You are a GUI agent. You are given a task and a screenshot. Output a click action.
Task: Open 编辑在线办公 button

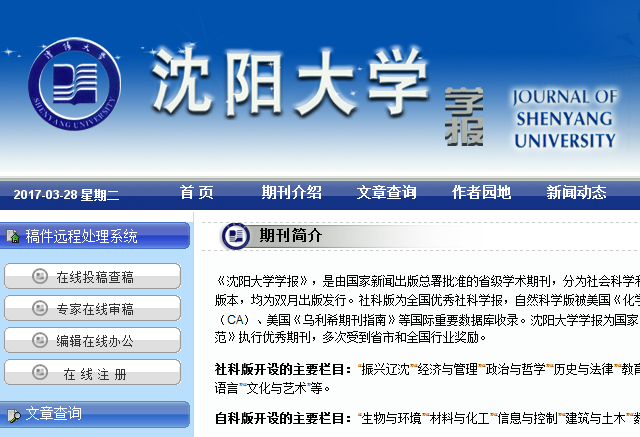point(93,340)
